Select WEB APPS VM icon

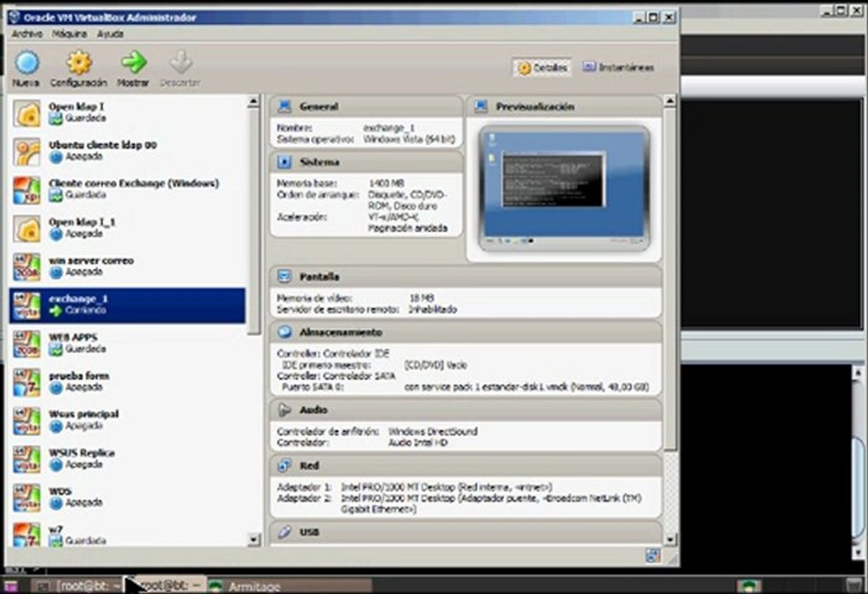pyautogui.click(x=26, y=343)
